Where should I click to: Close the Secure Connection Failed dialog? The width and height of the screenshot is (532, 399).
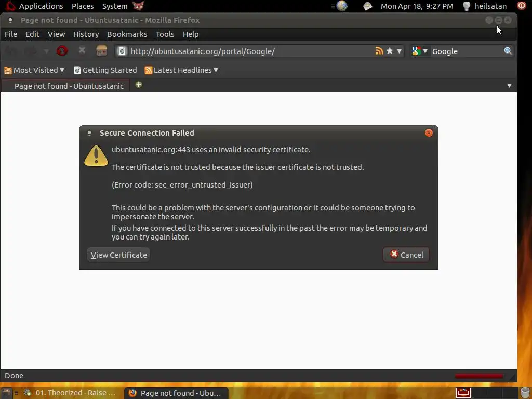pos(429,132)
